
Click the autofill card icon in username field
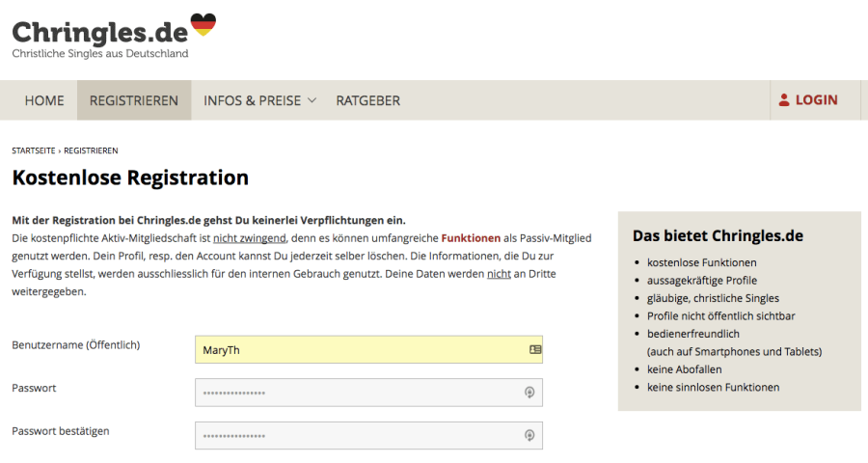coord(535,350)
